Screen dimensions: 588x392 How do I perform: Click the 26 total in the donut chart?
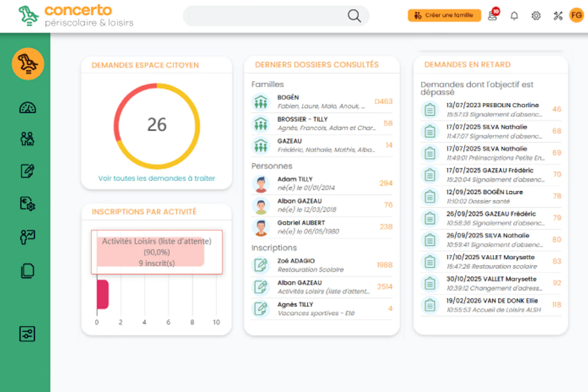coord(157,125)
